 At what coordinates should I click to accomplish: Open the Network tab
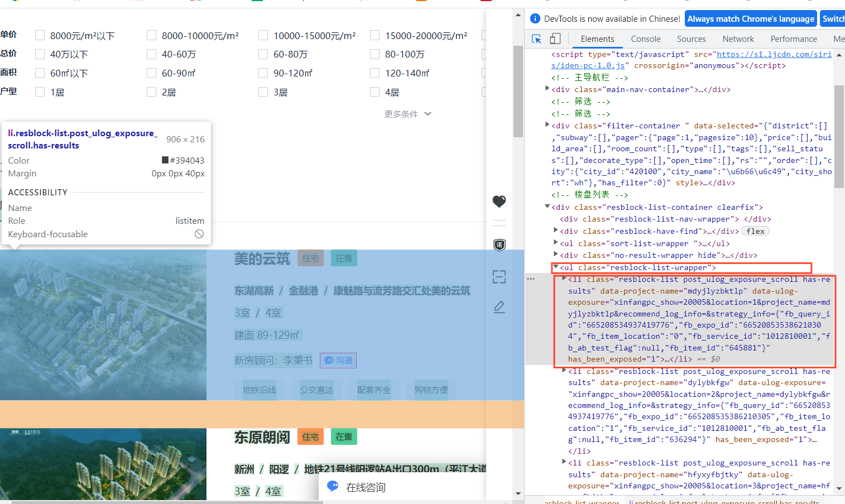click(738, 39)
